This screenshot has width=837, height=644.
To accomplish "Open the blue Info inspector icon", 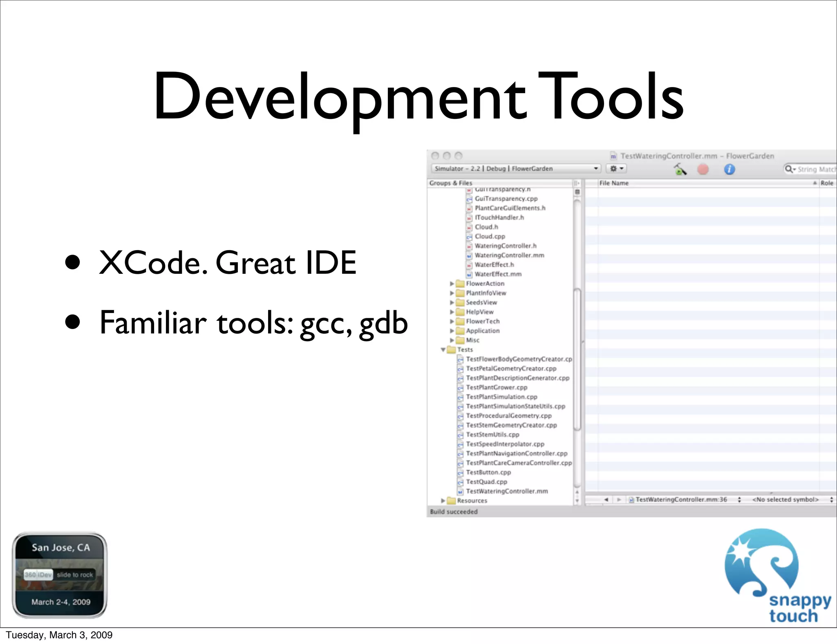I will coord(730,169).
